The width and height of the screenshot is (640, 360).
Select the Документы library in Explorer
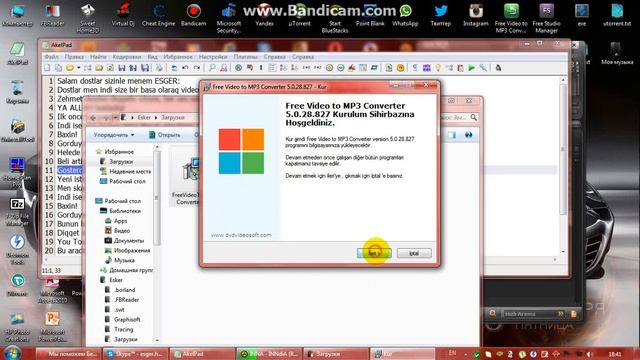tap(124, 240)
